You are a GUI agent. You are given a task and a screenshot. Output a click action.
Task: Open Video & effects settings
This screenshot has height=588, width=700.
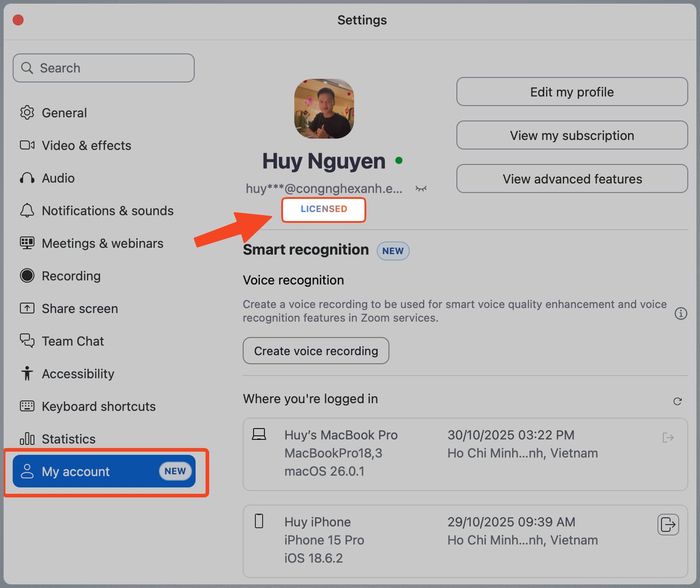(86, 145)
